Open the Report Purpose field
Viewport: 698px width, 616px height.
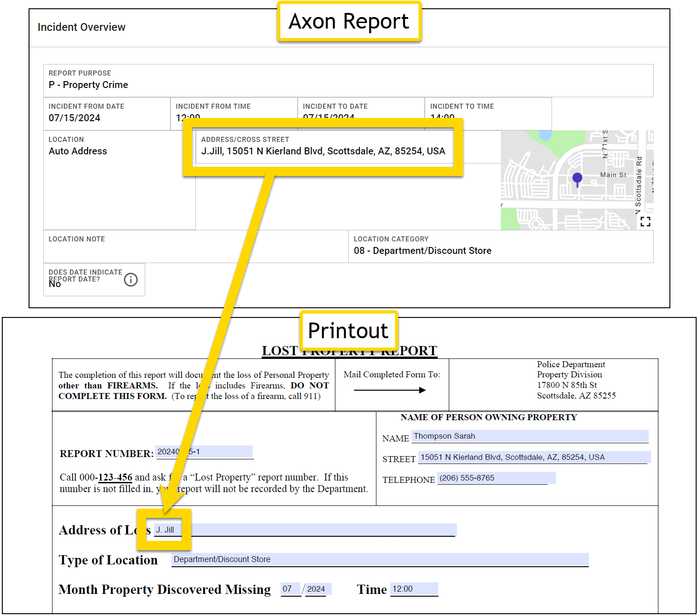tap(348, 81)
